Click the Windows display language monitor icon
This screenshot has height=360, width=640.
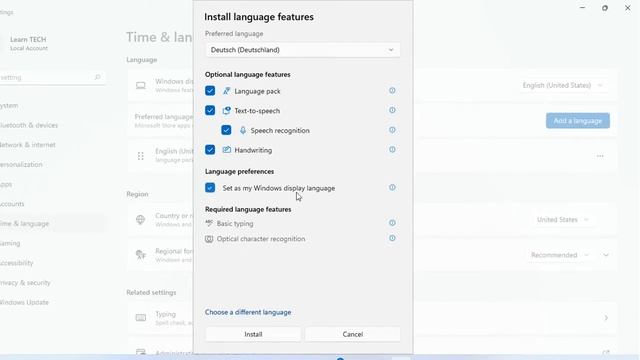pos(140,85)
